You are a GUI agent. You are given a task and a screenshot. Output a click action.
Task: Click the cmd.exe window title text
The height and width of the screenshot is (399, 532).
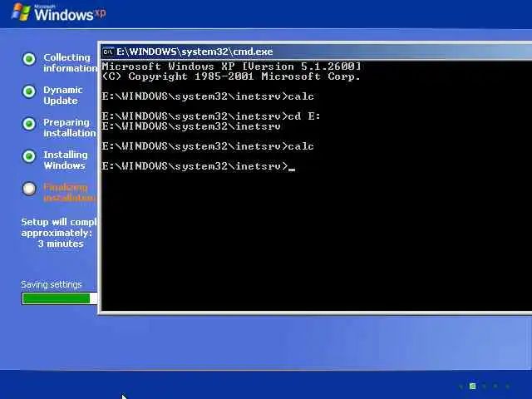coord(195,52)
